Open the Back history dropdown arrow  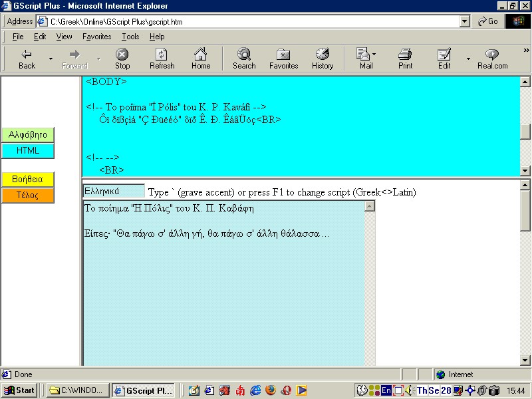51,59
